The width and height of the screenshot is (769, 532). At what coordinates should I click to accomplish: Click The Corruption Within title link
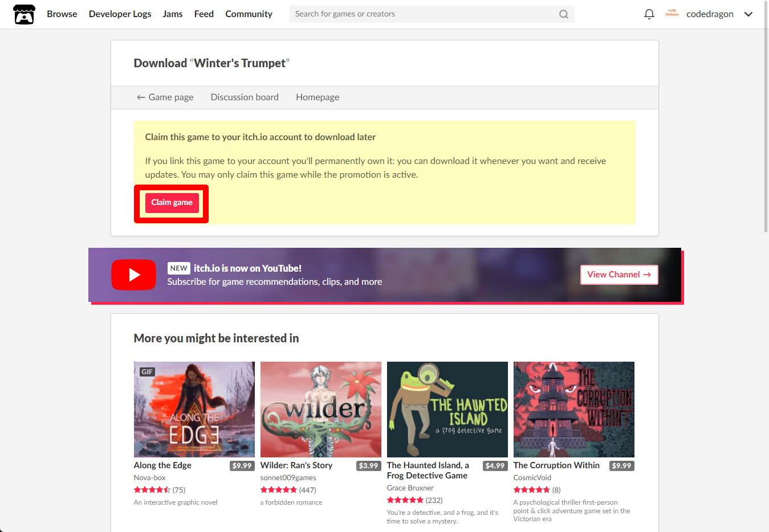coord(556,465)
